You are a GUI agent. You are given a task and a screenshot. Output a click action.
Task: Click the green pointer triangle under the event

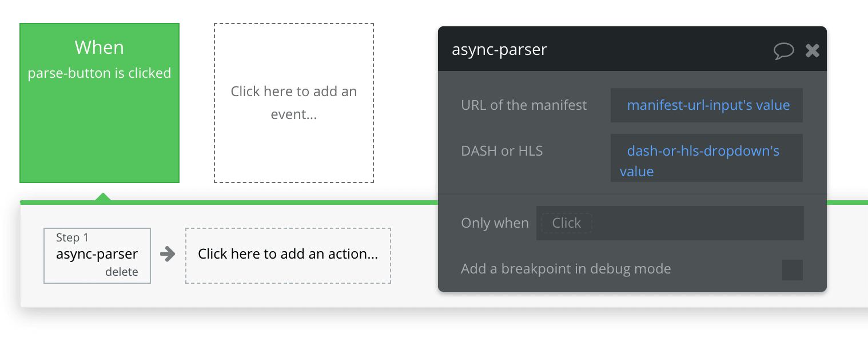pos(103,197)
